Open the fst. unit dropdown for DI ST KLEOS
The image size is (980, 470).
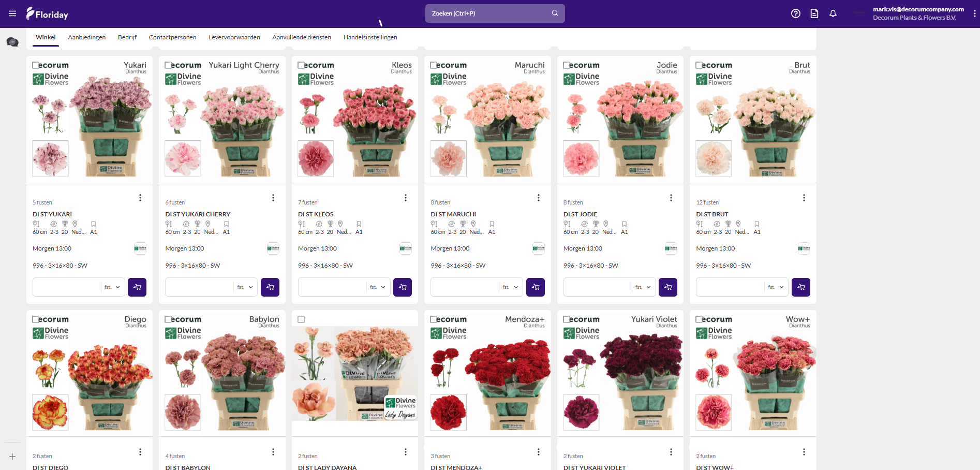point(378,287)
